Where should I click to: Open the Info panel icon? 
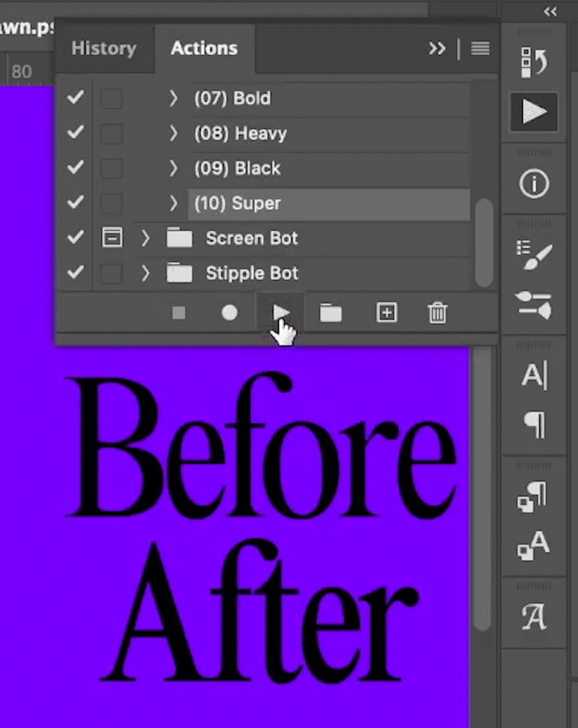pos(533,184)
